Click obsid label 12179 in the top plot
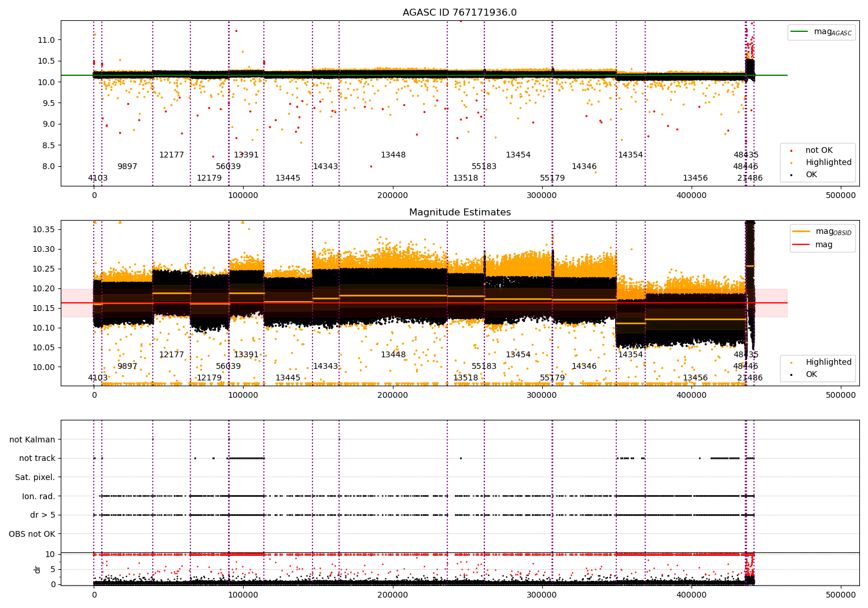This screenshot has width=868, height=608. (x=209, y=178)
